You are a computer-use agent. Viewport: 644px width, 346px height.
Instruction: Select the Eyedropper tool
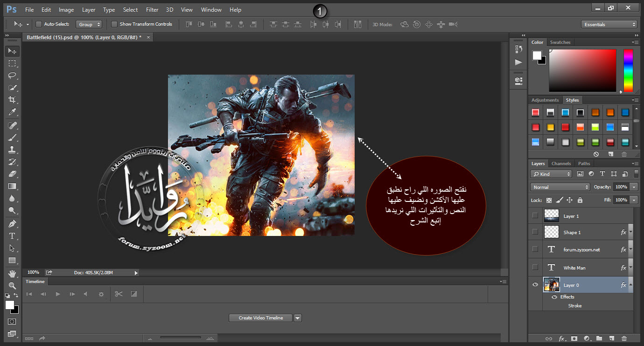(x=12, y=112)
